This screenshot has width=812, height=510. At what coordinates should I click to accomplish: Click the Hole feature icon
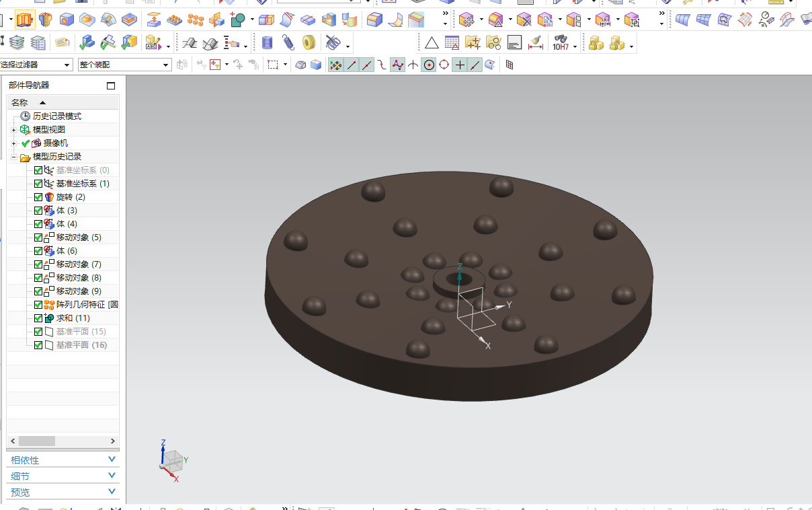67,19
